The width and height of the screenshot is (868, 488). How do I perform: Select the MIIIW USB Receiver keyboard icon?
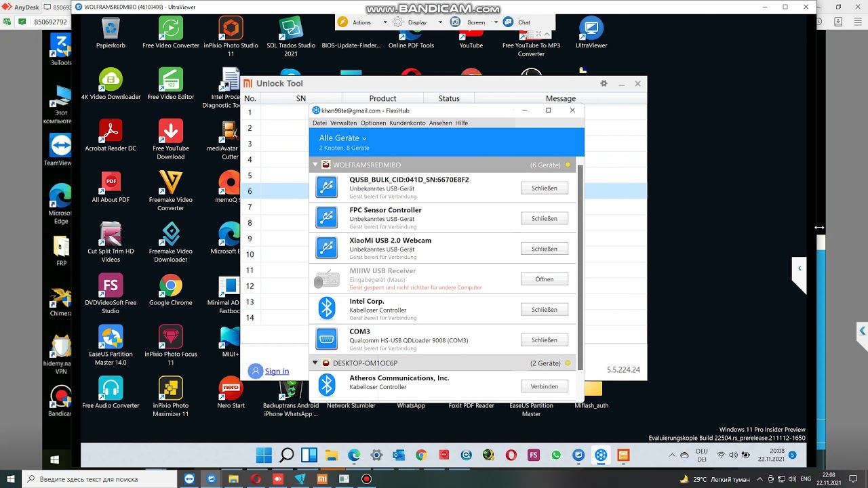click(327, 279)
